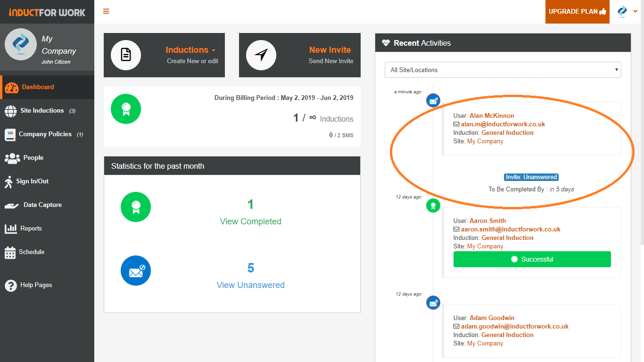644x362 pixels.
Task: Open Aaron Smith user link
Action: 487,221
